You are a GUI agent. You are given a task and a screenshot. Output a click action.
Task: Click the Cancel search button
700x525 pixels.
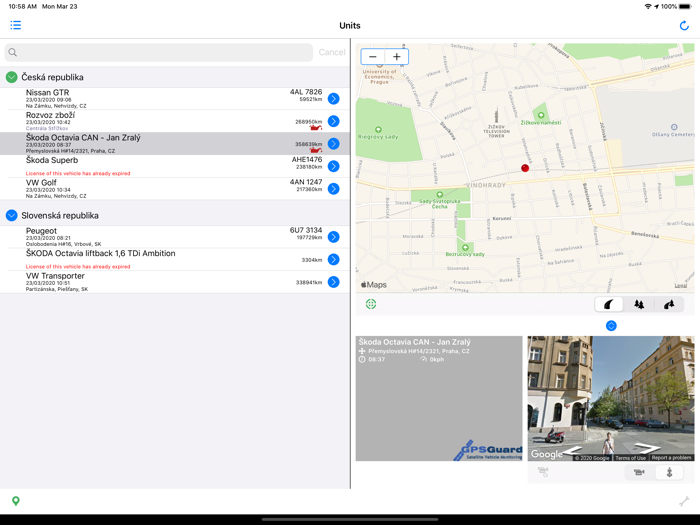tap(332, 52)
